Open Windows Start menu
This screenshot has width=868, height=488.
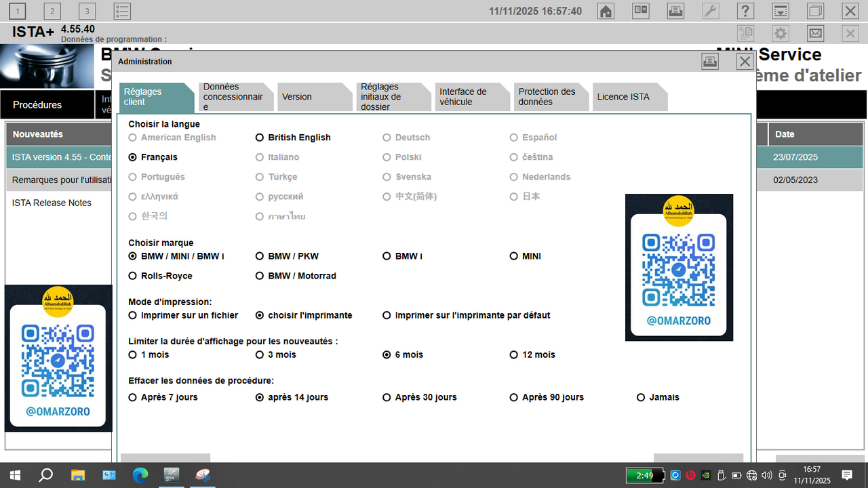[15, 475]
